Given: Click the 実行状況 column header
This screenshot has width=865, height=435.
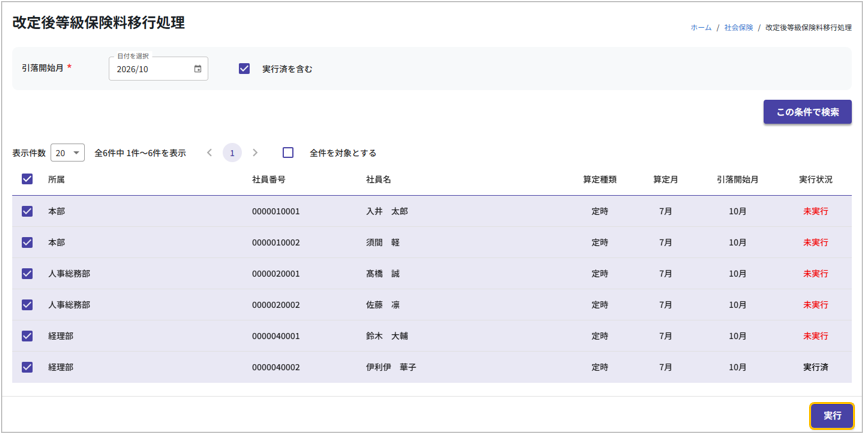Looking at the screenshot, I should tap(815, 180).
